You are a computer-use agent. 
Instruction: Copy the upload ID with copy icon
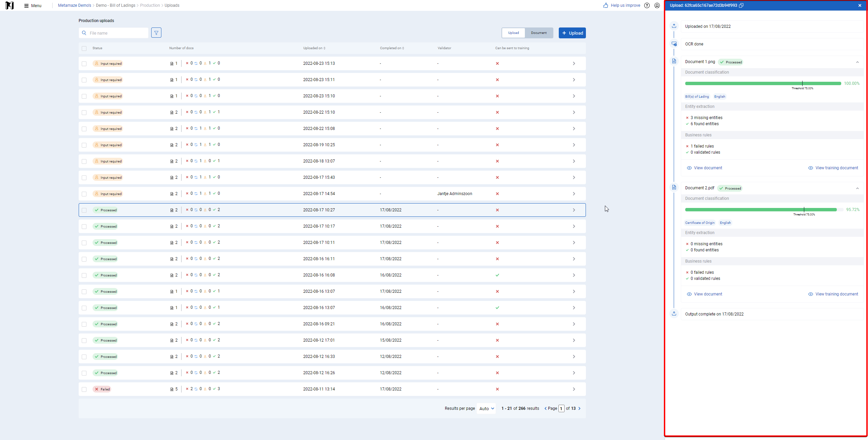pyautogui.click(x=741, y=5)
